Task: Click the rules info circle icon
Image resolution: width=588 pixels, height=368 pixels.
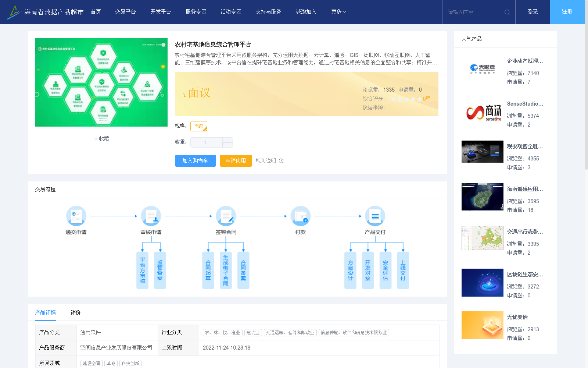Action: 281,161
